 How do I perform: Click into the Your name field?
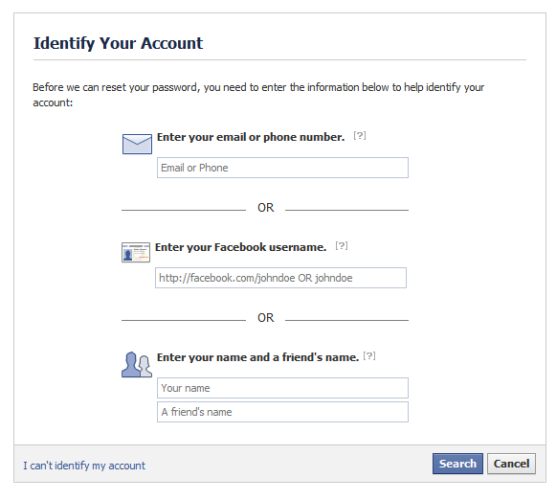coord(282,388)
